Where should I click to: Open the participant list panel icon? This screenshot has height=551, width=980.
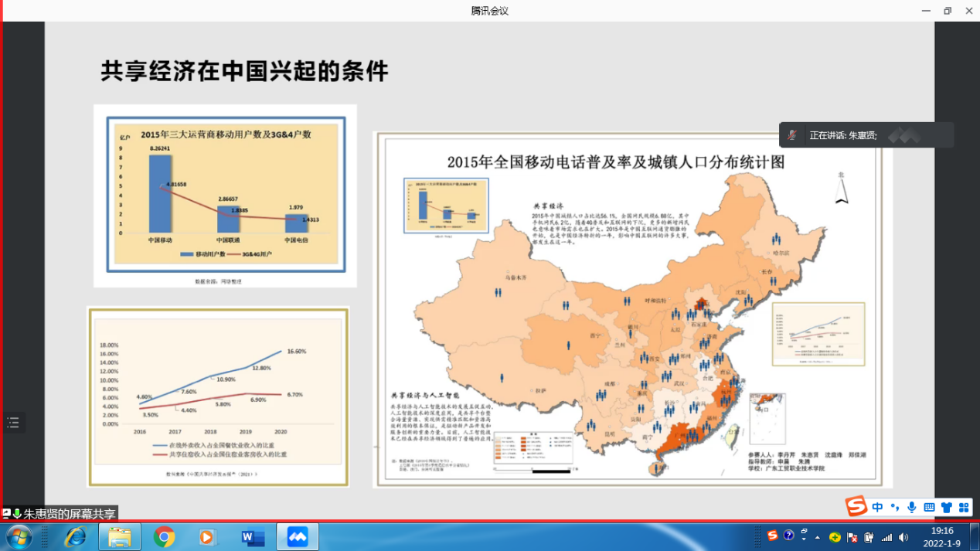[13, 422]
